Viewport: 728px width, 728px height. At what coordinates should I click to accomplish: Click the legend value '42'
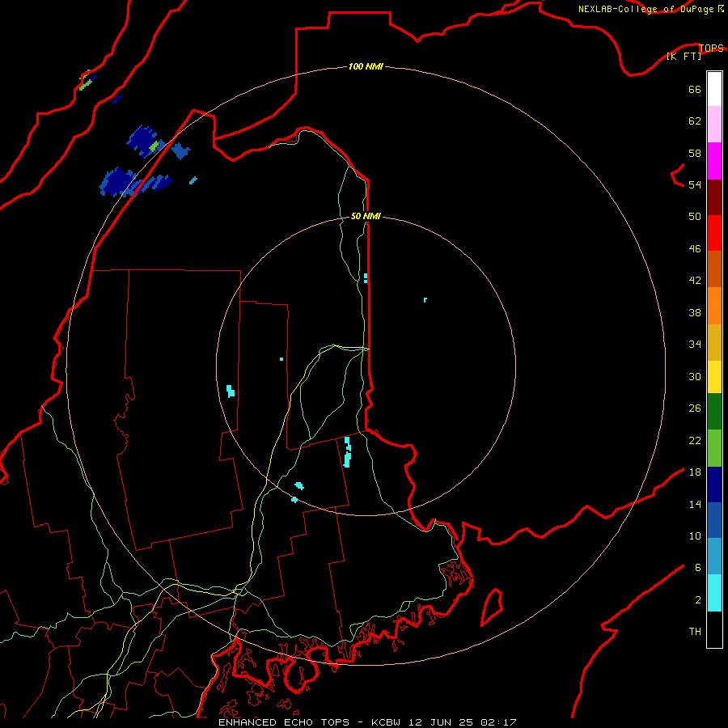pyautogui.click(x=695, y=280)
